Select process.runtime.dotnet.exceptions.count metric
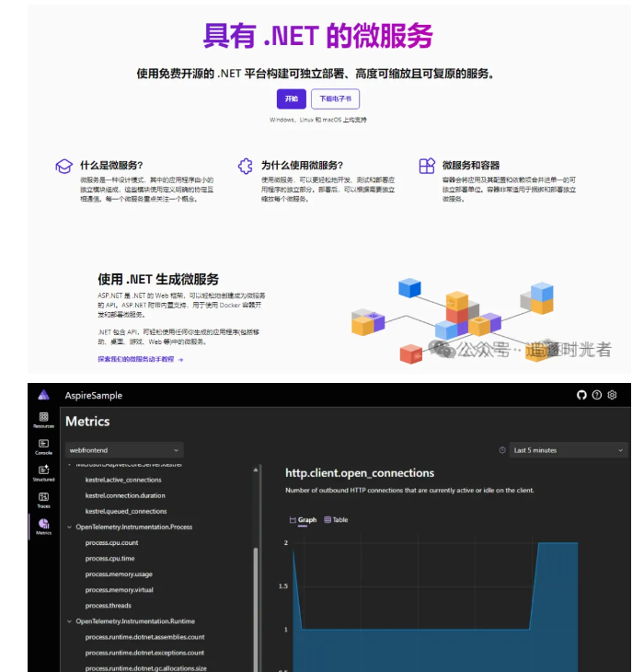The width and height of the screenshot is (644, 672). pyautogui.click(x=144, y=653)
